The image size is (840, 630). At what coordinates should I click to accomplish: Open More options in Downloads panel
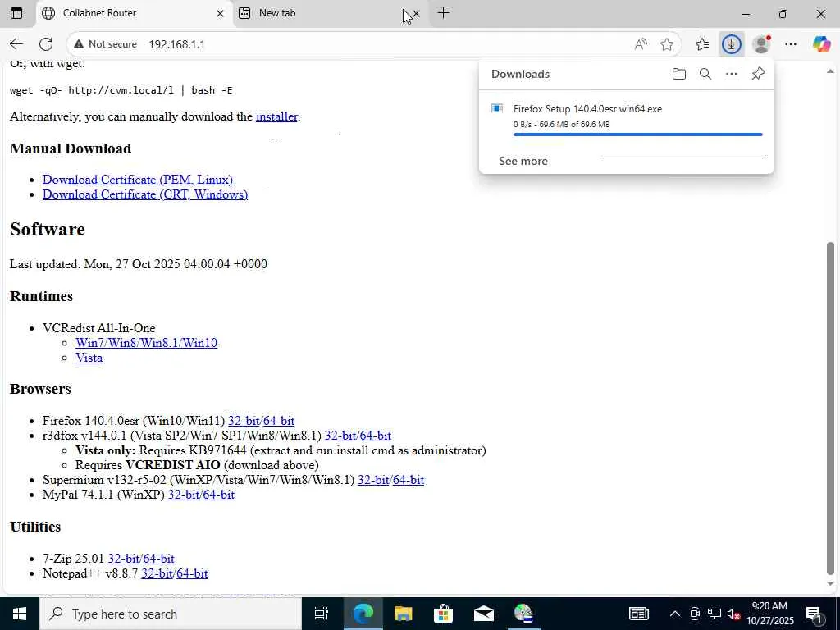click(732, 74)
